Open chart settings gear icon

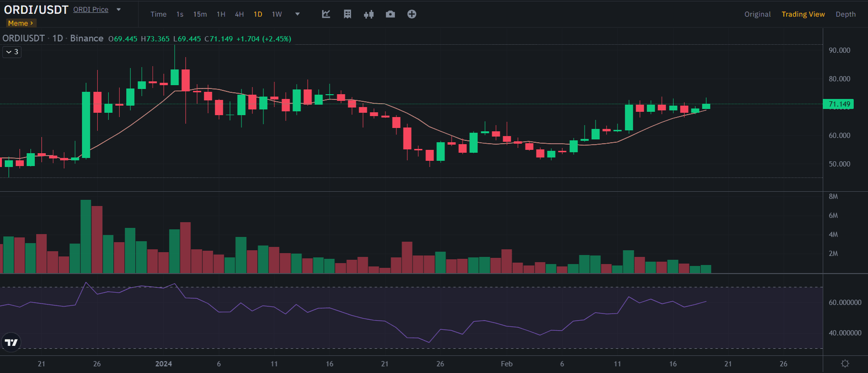point(845,363)
